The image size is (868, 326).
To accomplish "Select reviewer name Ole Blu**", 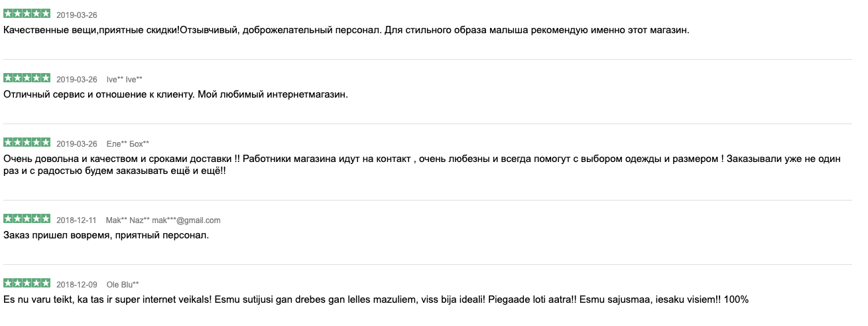I will click(x=123, y=284).
